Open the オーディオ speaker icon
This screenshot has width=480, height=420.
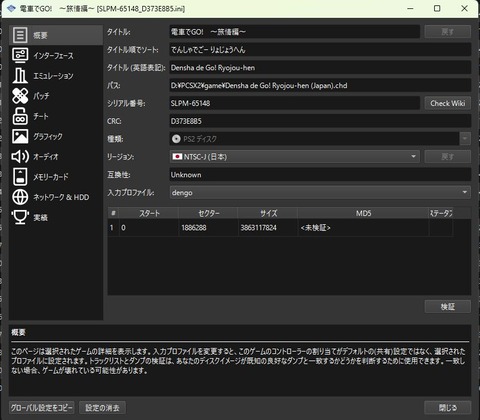[20, 156]
